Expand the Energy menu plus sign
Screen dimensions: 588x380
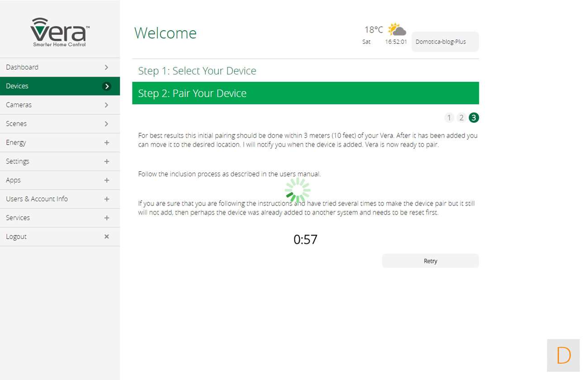click(x=107, y=143)
